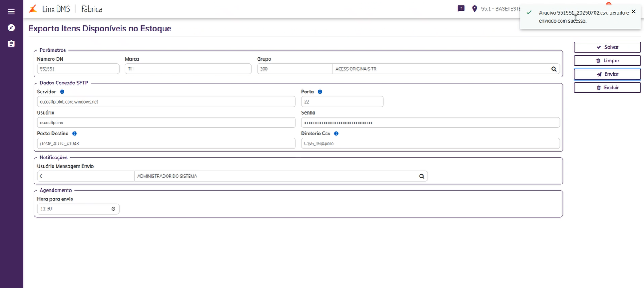This screenshot has width=644, height=288.
Task: Dismiss the success notification toast
Action: point(633,12)
